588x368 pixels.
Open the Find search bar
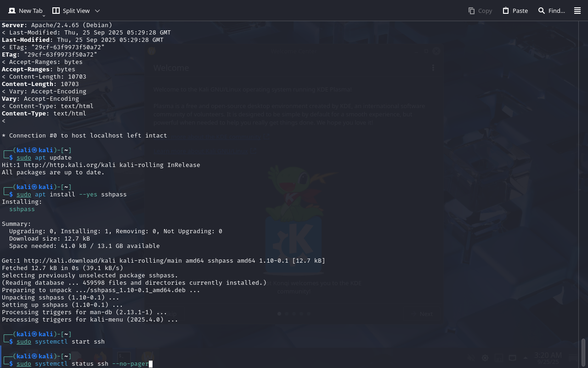(551, 11)
